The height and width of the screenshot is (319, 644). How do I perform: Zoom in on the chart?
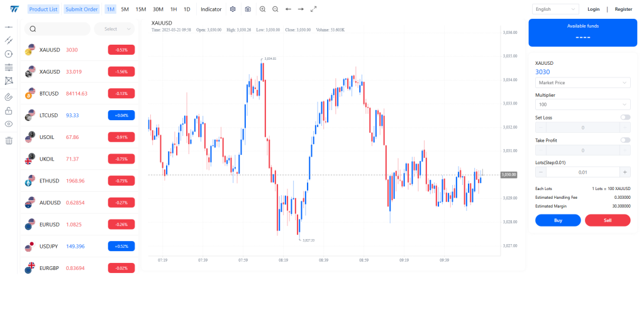pos(262,9)
